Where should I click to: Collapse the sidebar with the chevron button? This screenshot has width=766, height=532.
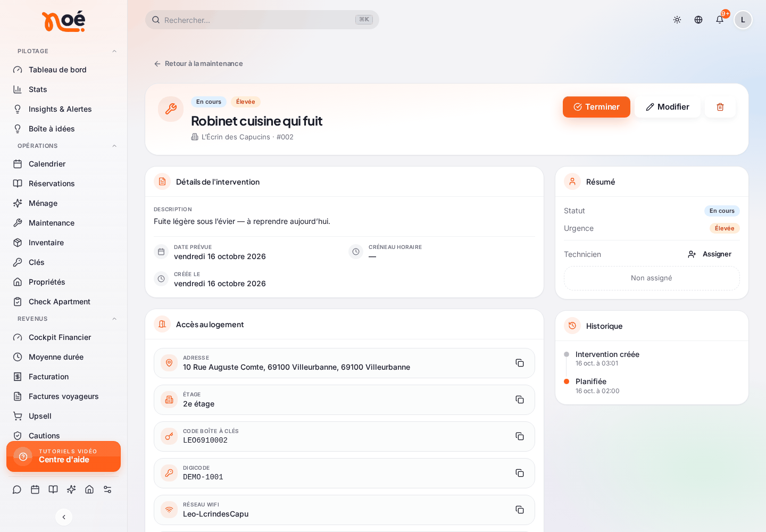(x=64, y=517)
